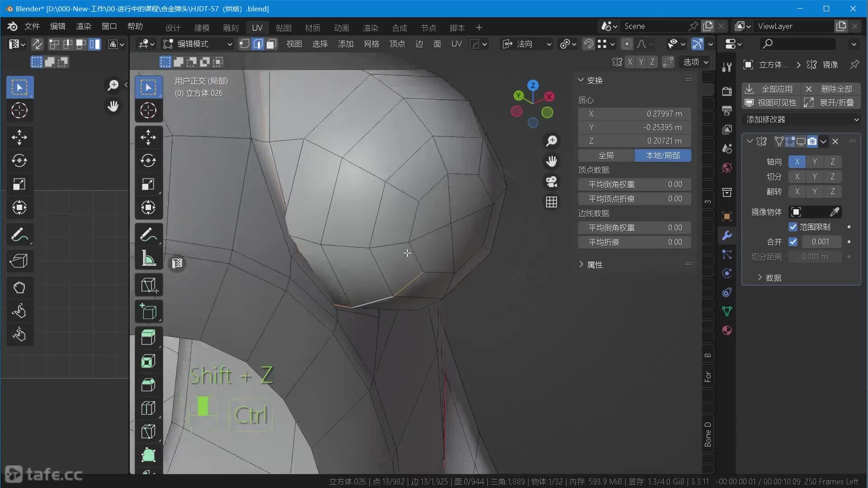Switch to face select mode
Viewport: 868px width, 488px height.
point(271,44)
